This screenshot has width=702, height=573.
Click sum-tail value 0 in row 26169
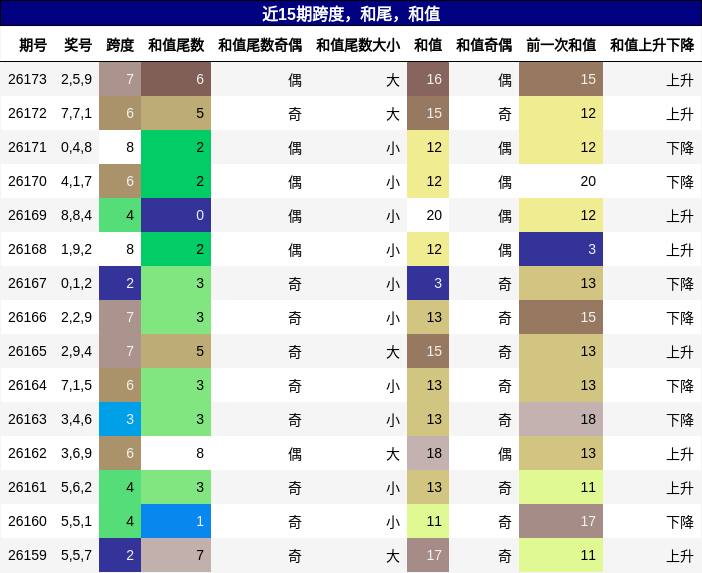tap(176, 215)
